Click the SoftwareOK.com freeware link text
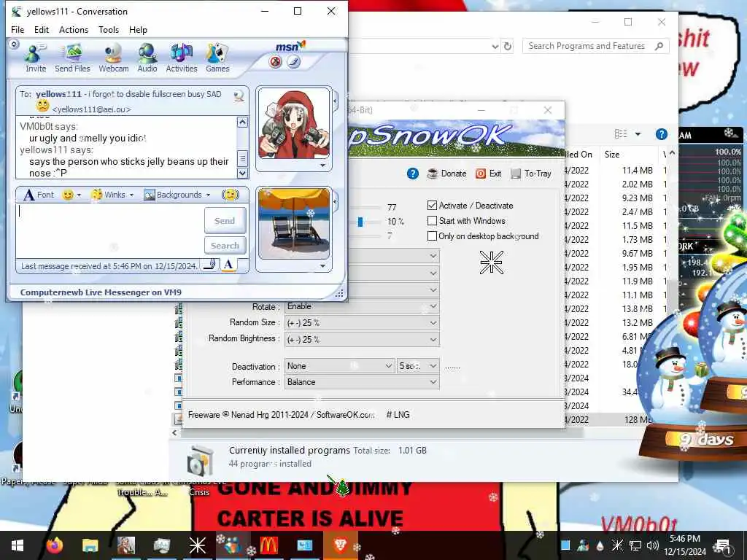Image resolution: width=747 pixels, height=560 pixels. point(345,415)
